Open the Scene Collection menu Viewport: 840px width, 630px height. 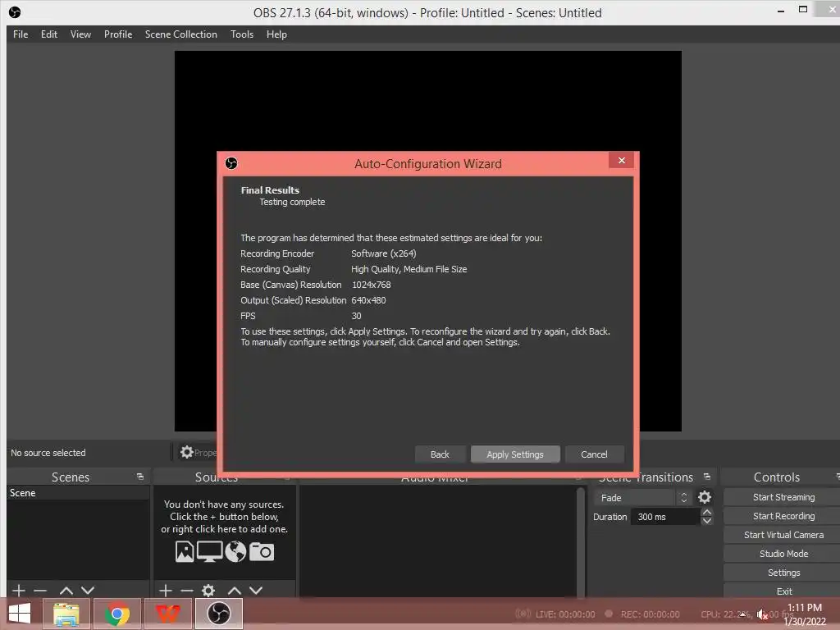[x=181, y=34]
